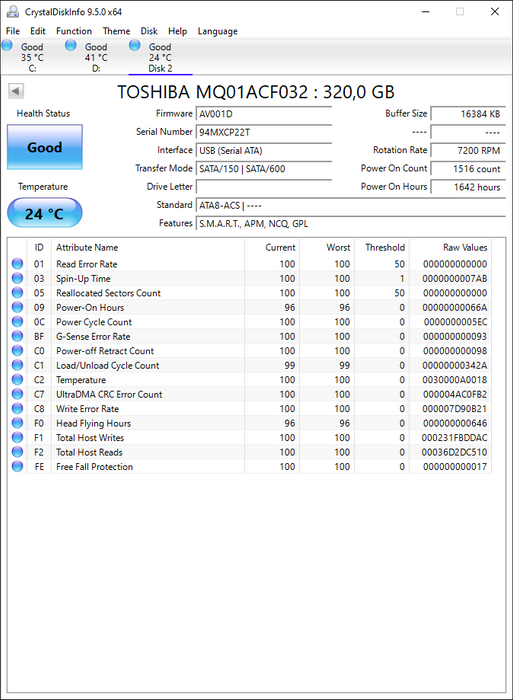Screen dimensions: 513x700
Task: Click status orb for Power-On Hours row
Action: [17, 307]
